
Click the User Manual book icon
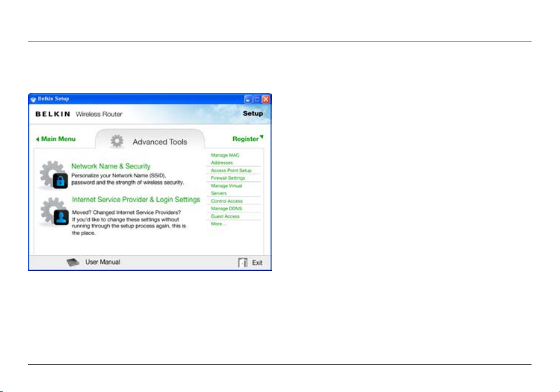[x=73, y=263]
